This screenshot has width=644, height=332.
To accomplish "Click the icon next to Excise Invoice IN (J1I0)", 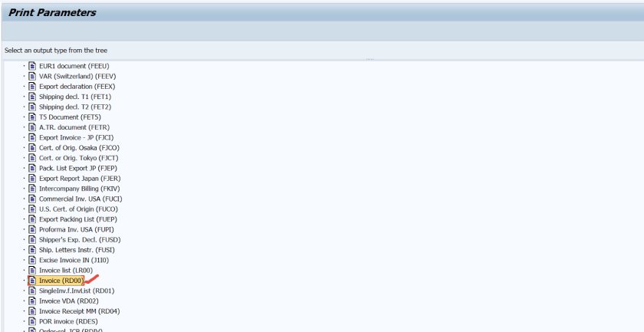I will click(32, 260).
